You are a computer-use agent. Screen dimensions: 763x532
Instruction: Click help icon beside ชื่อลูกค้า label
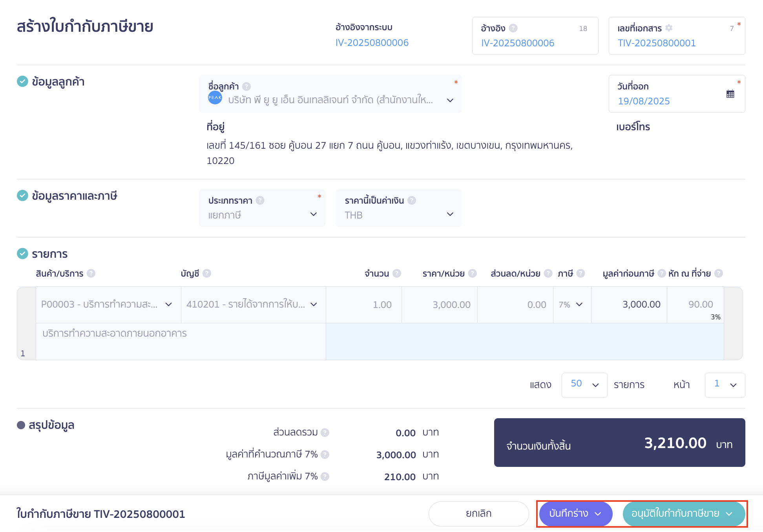pos(246,86)
